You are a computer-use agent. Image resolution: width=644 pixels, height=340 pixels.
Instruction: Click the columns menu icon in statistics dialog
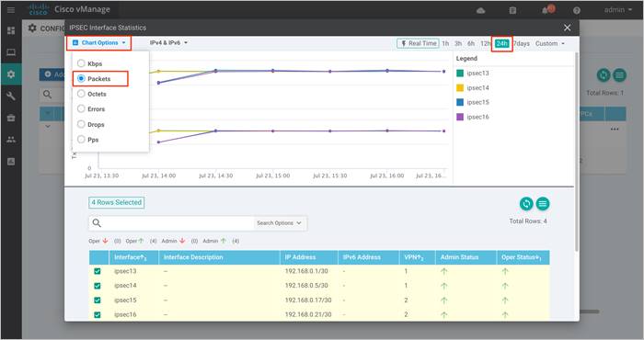pyautogui.click(x=543, y=203)
